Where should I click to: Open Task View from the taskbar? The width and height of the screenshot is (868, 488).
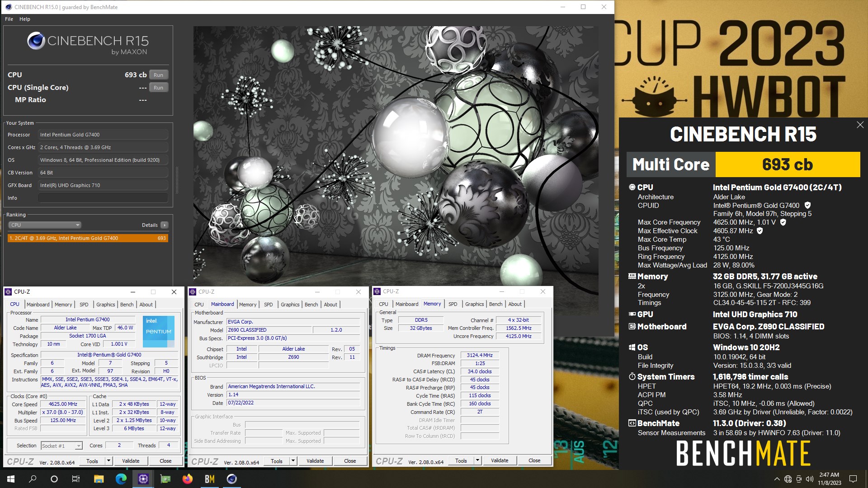(x=76, y=479)
